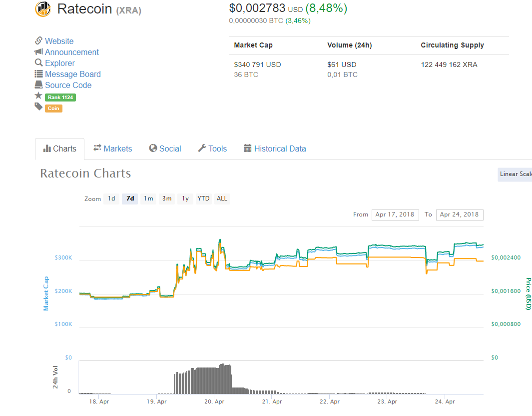The image size is (532, 416).
Task: Set chart zoom to 1y
Action: point(185,198)
